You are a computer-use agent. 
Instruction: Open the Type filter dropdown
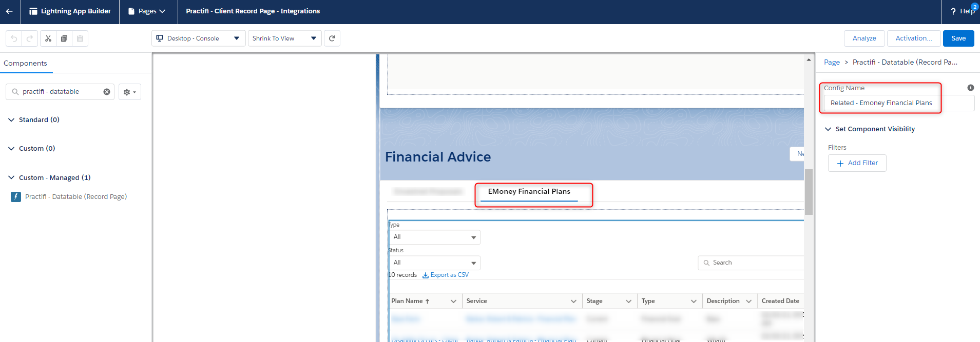(434, 237)
